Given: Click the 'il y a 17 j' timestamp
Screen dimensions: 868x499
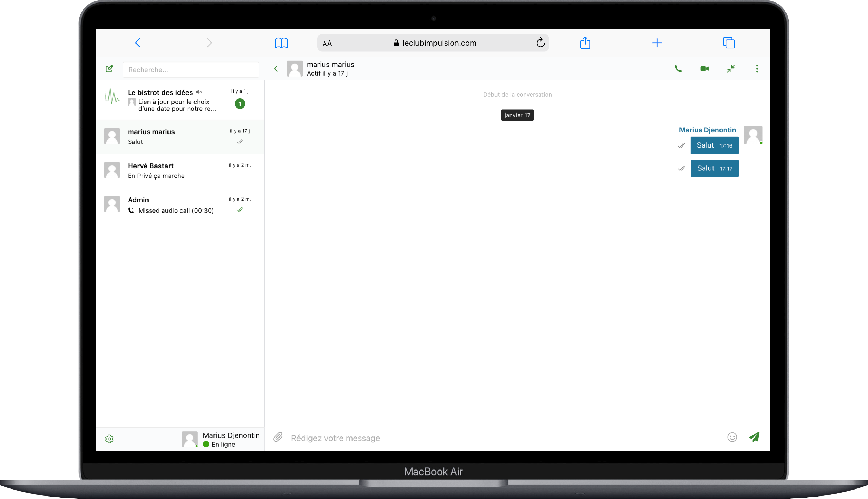Looking at the screenshot, I should point(240,131).
